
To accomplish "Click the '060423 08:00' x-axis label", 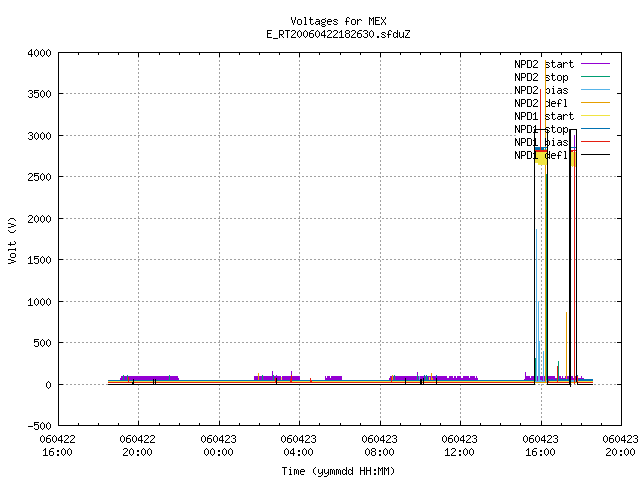I will pyautogui.click(x=379, y=446).
